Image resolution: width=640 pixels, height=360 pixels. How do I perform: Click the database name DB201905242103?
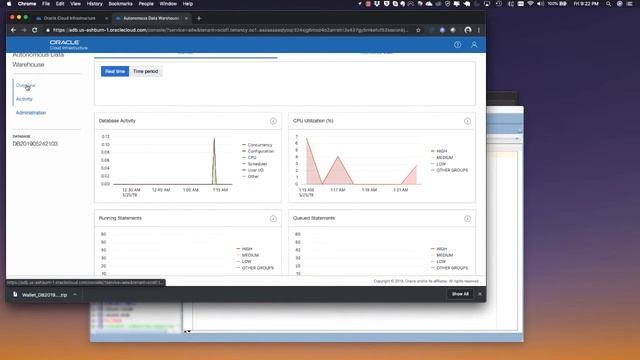point(35,144)
